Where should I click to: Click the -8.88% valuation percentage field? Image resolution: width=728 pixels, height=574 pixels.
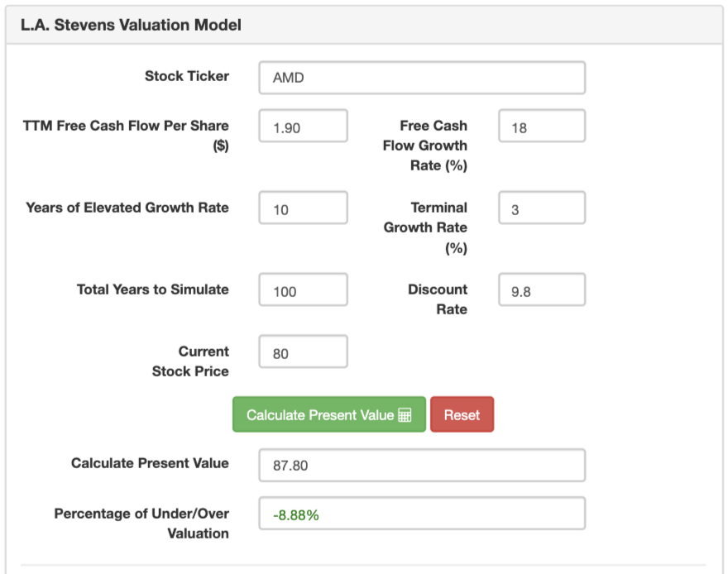pos(421,513)
